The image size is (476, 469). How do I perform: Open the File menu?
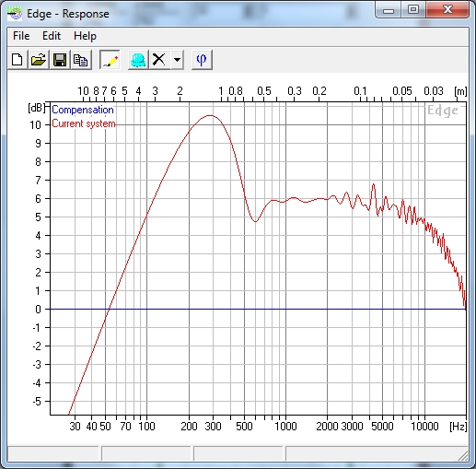click(x=21, y=36)
